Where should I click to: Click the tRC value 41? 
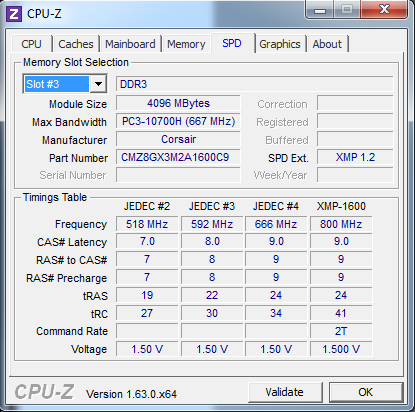tap(341, 313)
